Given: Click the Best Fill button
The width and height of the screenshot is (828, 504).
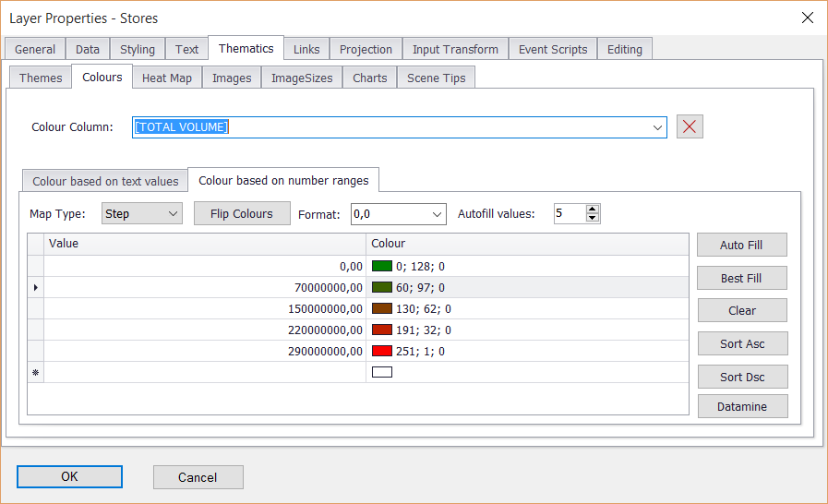Looking at the screenshot, I should point(742,278).
